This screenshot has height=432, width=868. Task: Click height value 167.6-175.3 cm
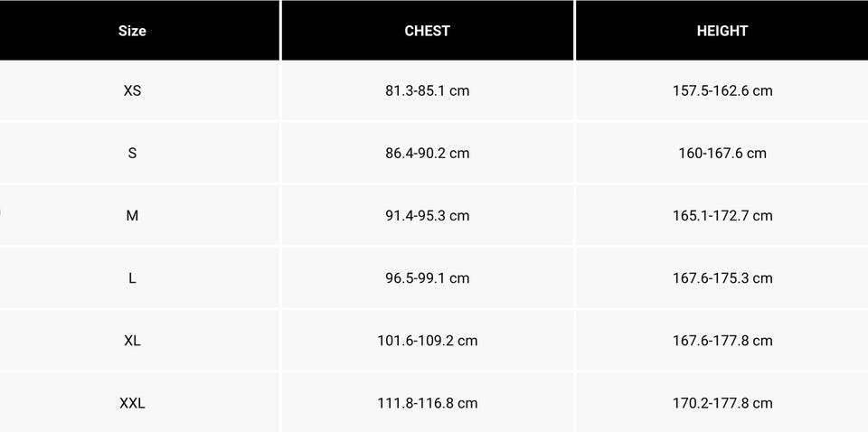pyautogui.click(x=722, y=277)
